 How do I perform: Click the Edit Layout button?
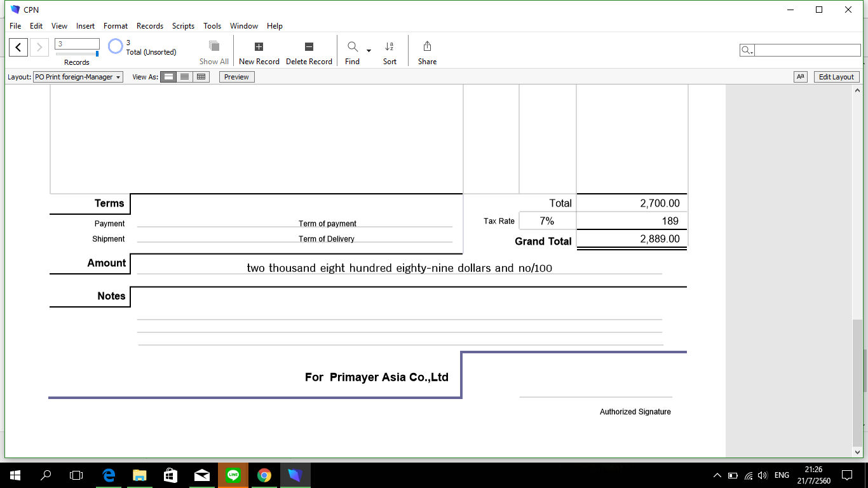pyautogui.click(x=836, y=77)
